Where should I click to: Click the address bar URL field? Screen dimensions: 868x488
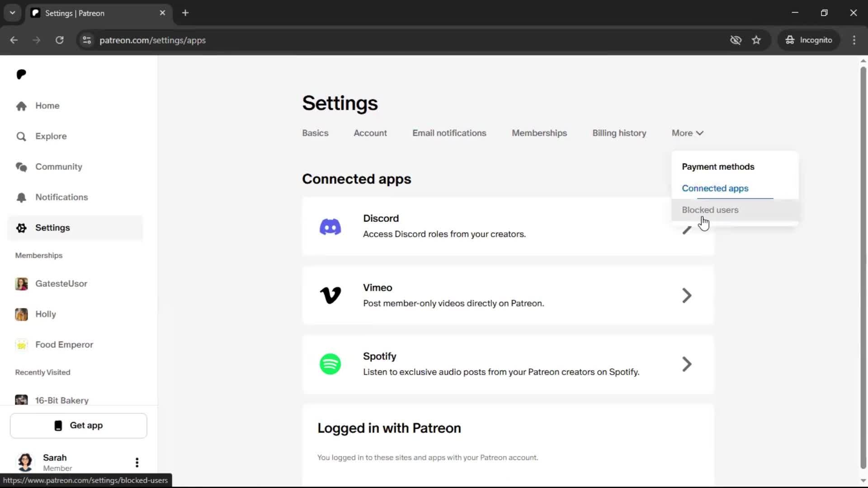(407, 40)
